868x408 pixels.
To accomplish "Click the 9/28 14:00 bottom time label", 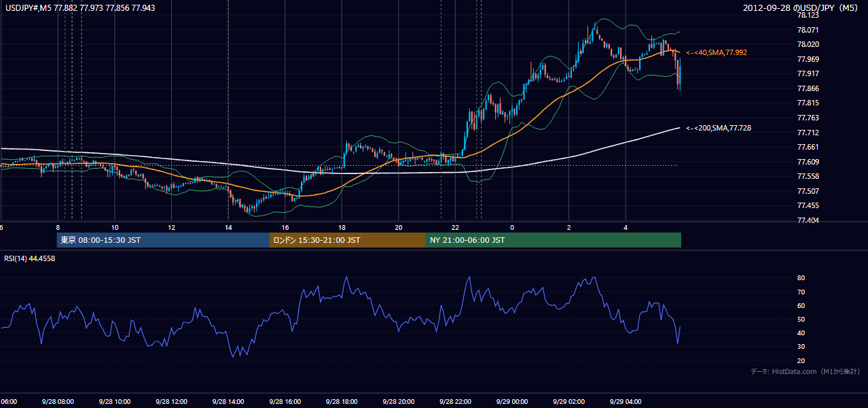I will (x=228, y=401).
